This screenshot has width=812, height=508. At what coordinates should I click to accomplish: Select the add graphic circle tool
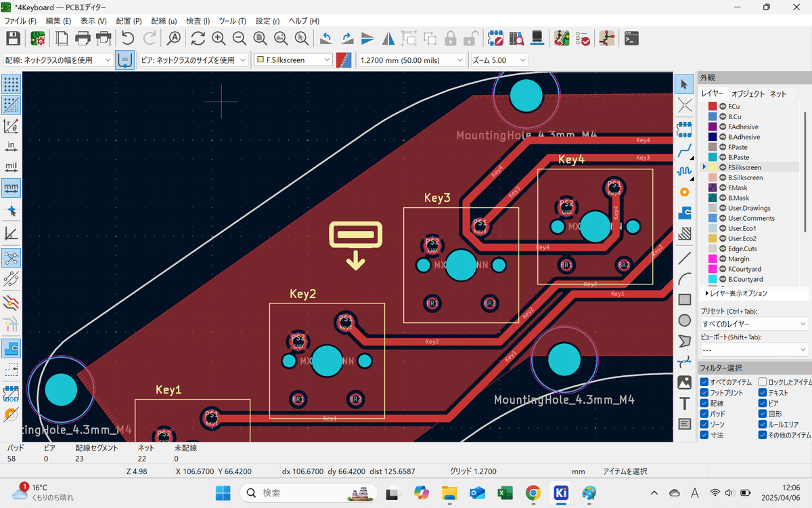click(684, 320)
